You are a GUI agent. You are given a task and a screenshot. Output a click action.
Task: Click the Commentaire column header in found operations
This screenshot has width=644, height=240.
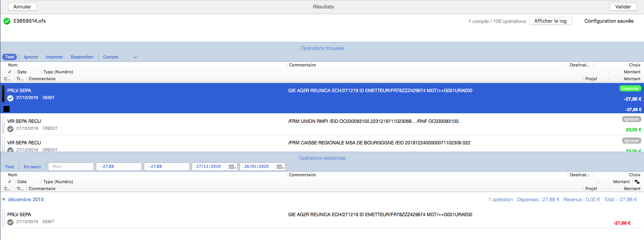pos(302,65)
